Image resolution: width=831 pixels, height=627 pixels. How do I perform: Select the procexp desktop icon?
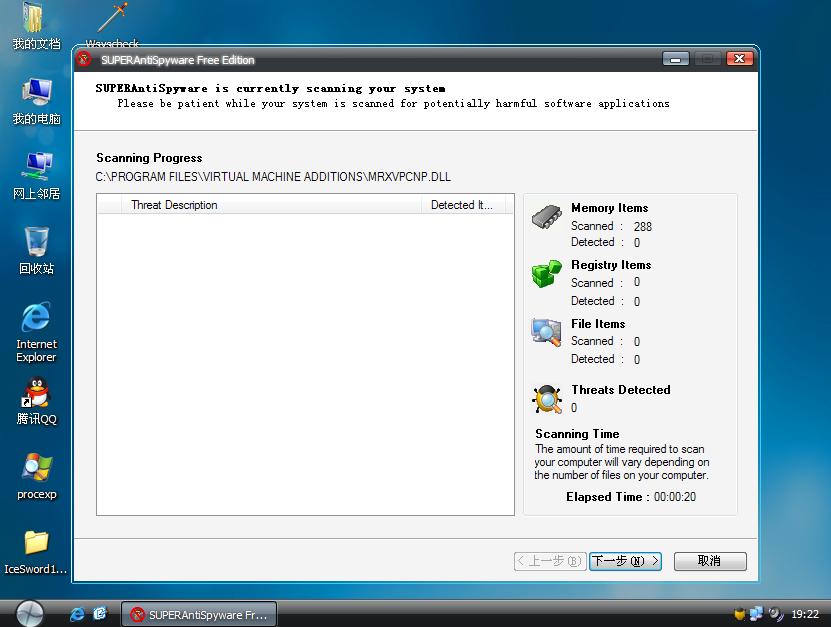[36, 476]
